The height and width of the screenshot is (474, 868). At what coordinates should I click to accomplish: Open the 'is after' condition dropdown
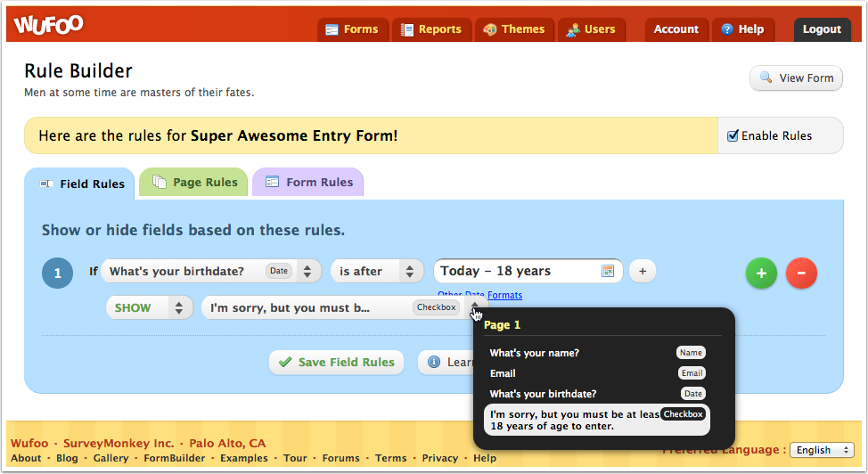378,272
